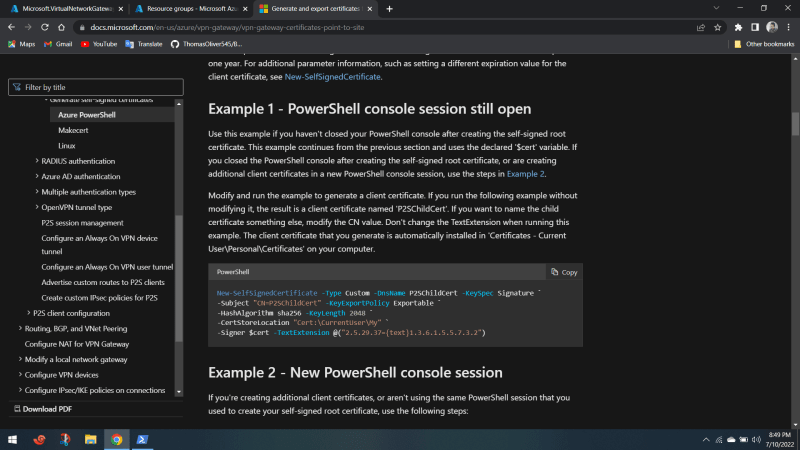Open P2S session management page
The image size is (800, 450).
pyautogui.click(x=82, y=223)
